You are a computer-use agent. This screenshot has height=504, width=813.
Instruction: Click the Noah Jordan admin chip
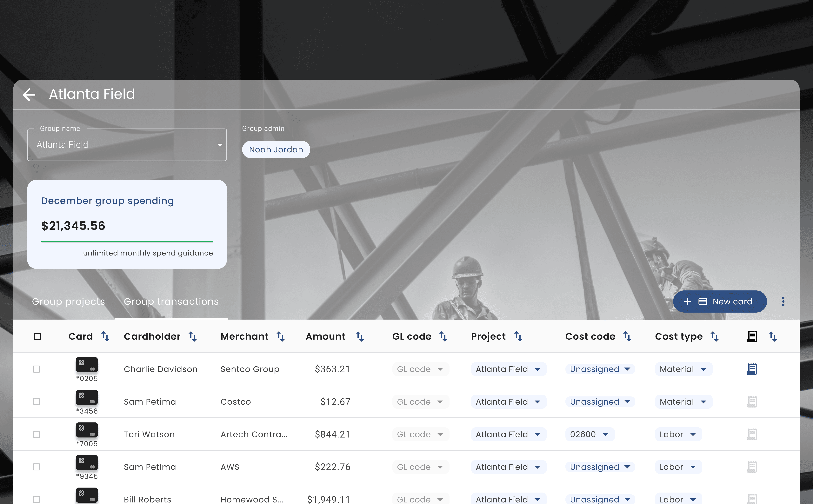tap(276, 150)
